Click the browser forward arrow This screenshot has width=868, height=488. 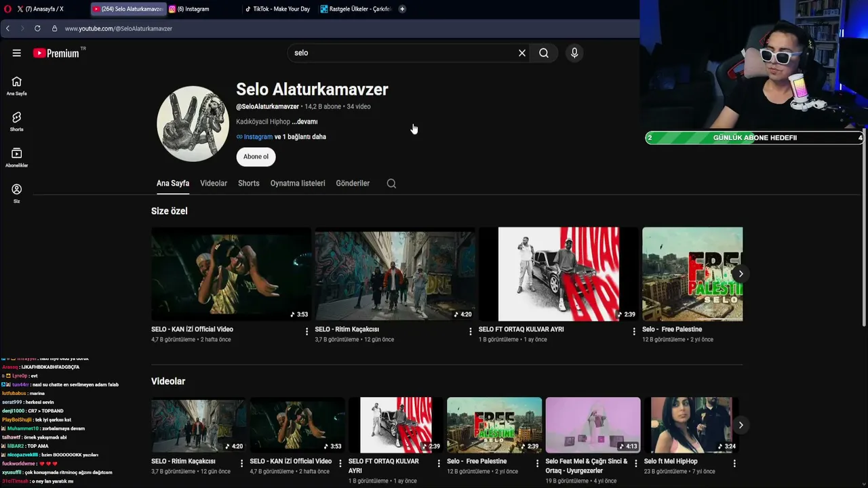pyautogui.click(x=22, y=28)
